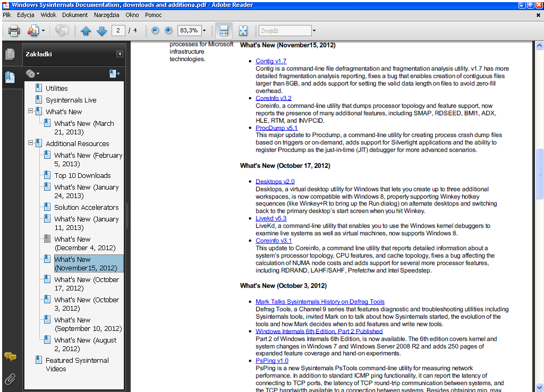Click the document scrollbar up arrow
This screenshot has height=392, width=544.
point(539,46)
